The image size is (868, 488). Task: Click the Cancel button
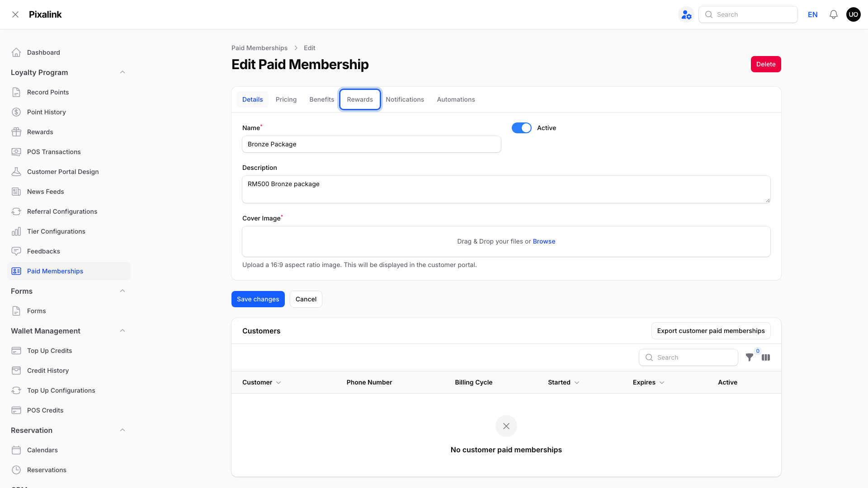306,299
